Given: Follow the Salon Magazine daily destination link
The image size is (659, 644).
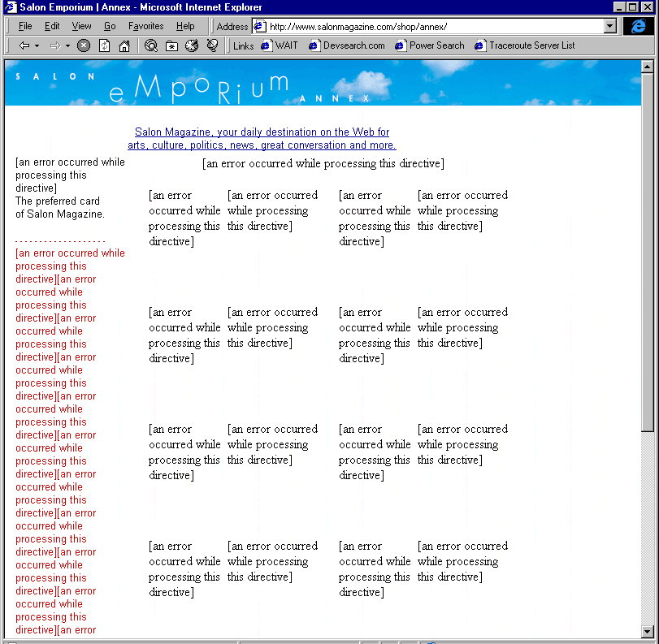Looking at the screenshot, I should [x=262, y=138].
